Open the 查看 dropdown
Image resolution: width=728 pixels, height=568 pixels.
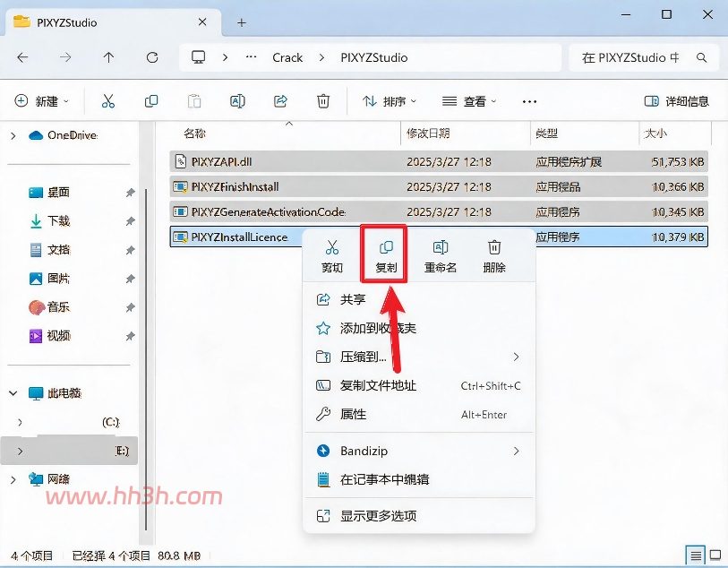[469, 100]
